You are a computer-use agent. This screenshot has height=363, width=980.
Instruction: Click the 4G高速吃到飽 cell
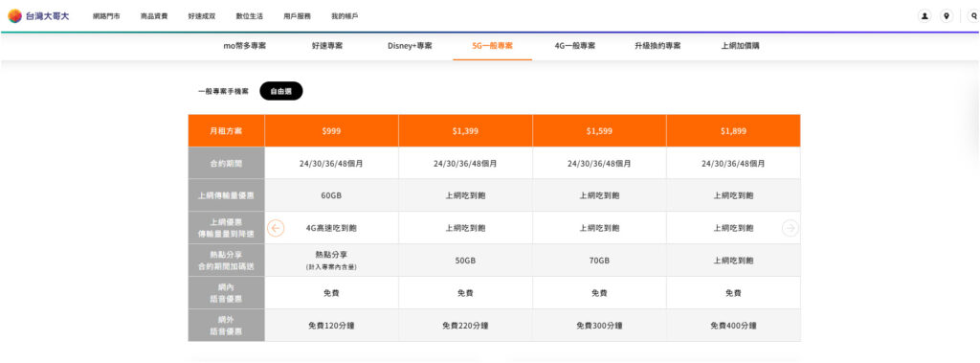point(331,229)
